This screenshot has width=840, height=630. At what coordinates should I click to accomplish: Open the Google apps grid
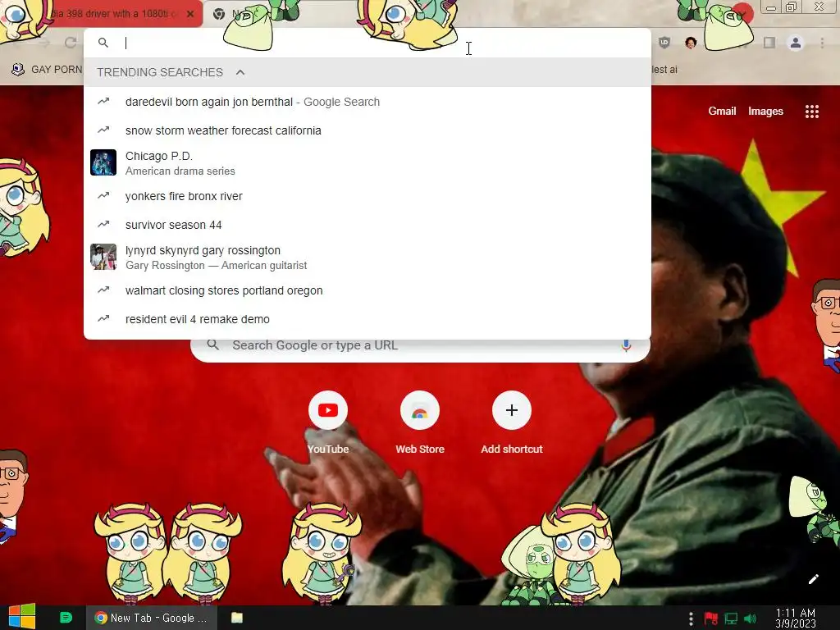pyautogui.click(x=812, y=112)
